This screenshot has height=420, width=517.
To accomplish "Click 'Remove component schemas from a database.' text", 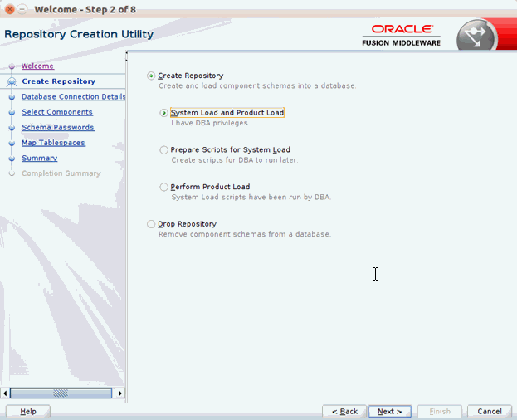I will pos(244,234).
